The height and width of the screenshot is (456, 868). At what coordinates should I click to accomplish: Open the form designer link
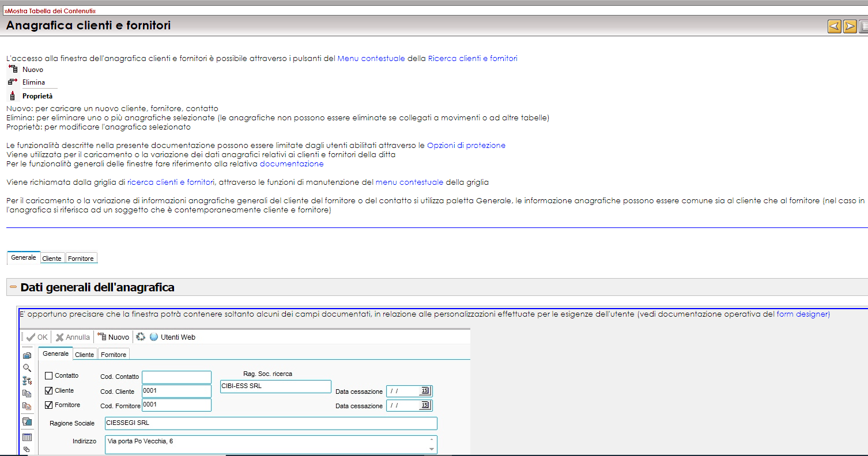[802, 314]
